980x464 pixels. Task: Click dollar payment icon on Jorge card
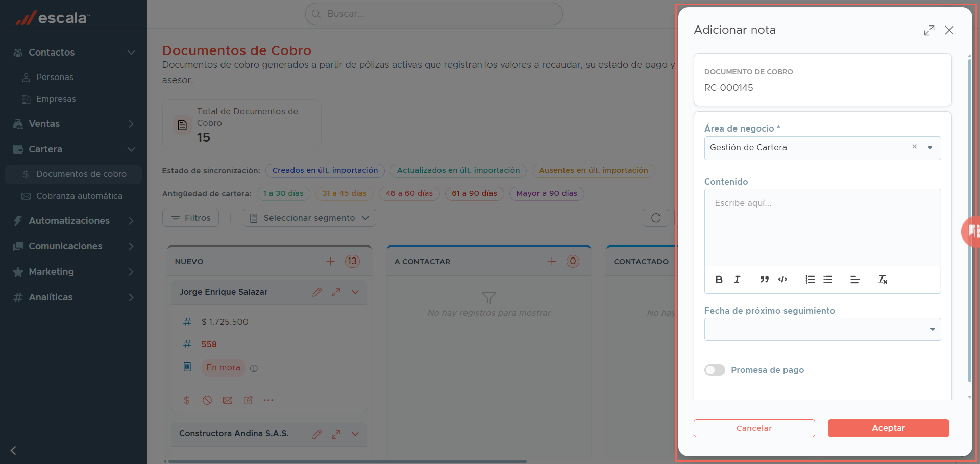click(x=186, y=400)
